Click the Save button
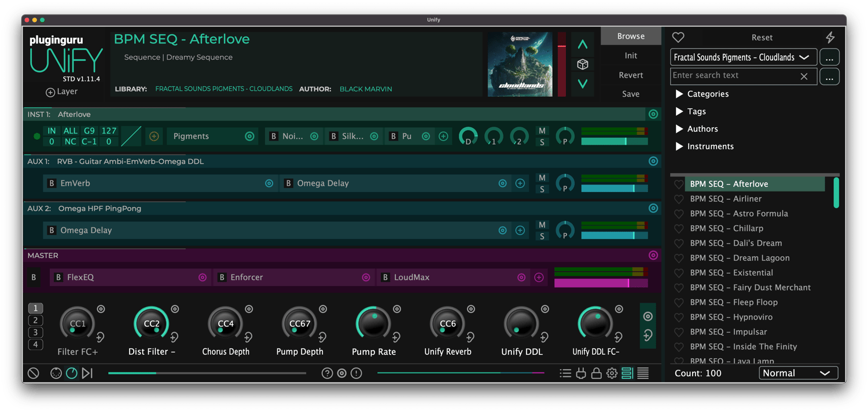 (631, 94)
